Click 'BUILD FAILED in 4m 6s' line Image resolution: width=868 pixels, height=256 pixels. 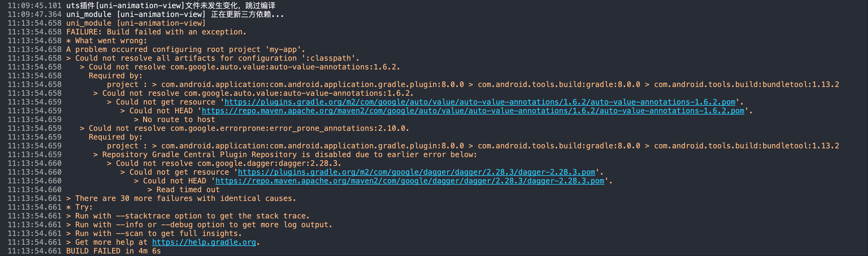(x=113, y=251)
